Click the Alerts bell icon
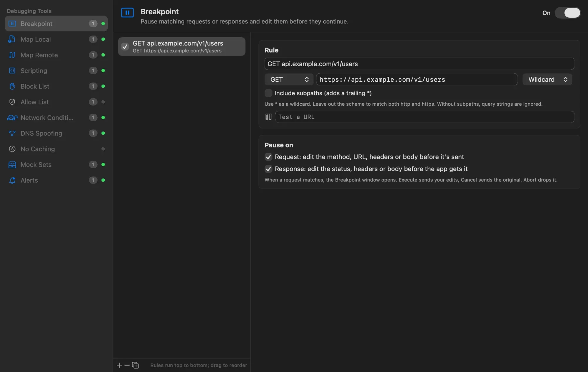Image resolution: width=588 pixels, height=372 pixels. point(12,180)
